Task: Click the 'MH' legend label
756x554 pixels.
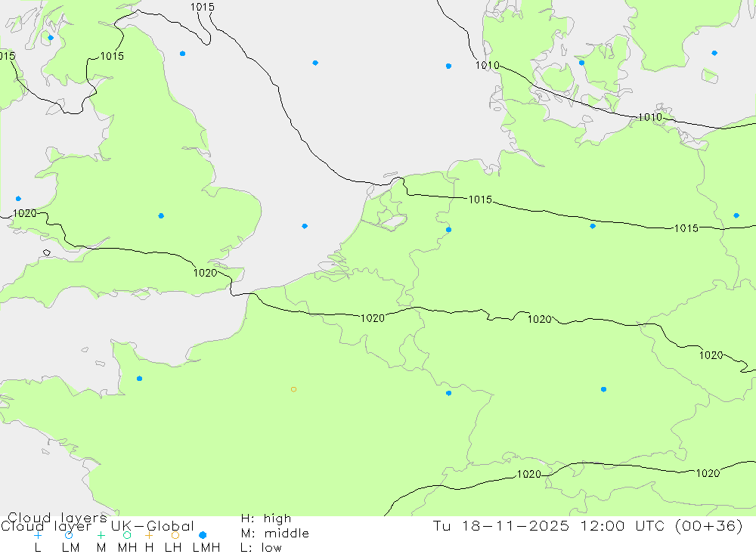Action: point(127,548)
